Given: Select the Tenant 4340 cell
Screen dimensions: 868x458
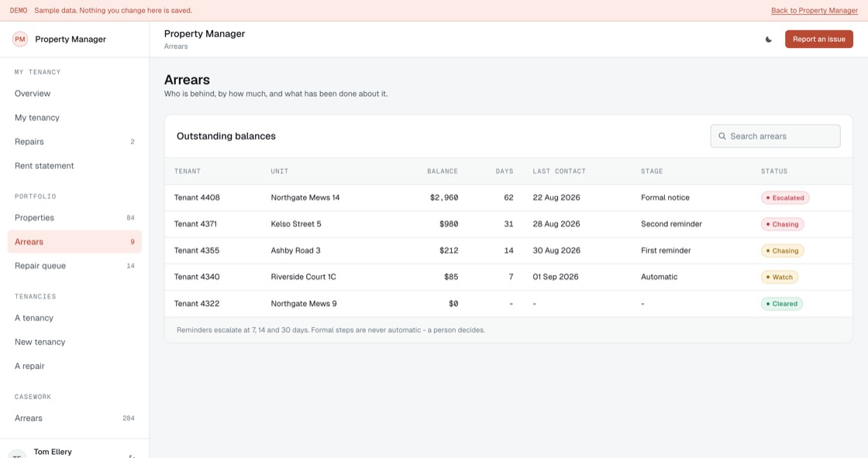Looking at the screenshot, I should [x=197, y=277].
